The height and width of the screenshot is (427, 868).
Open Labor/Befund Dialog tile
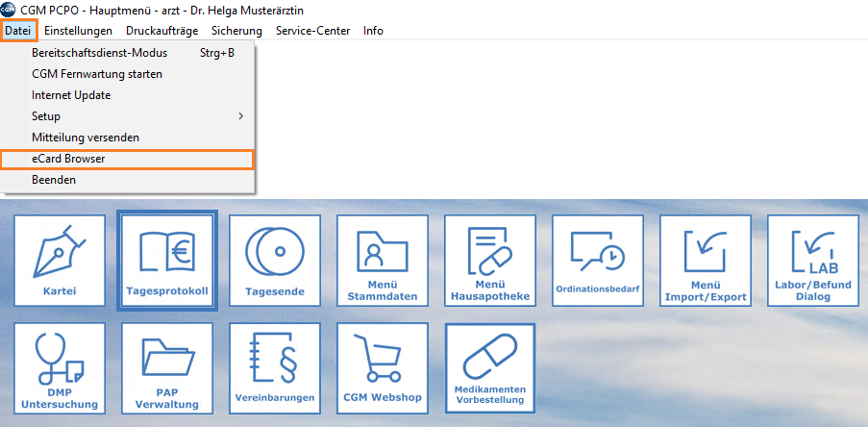click(x=813, y=260)
